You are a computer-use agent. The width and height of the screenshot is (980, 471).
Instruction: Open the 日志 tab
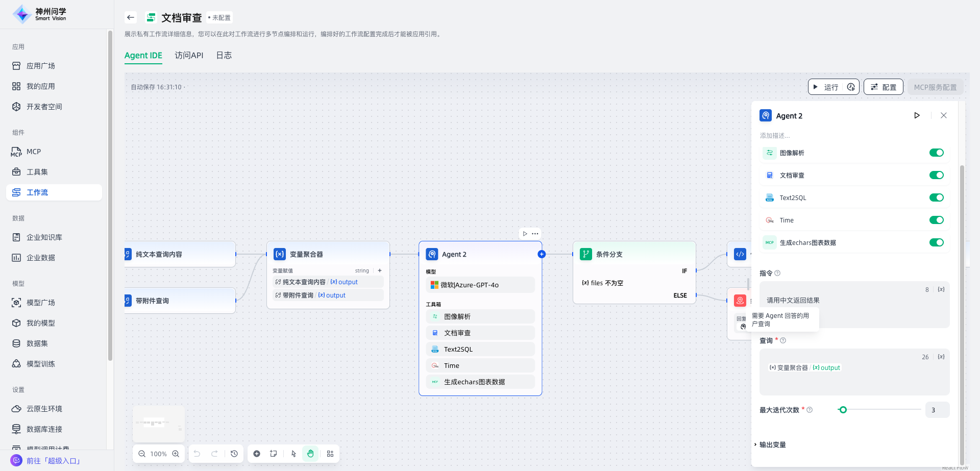[x=224, y=55]
